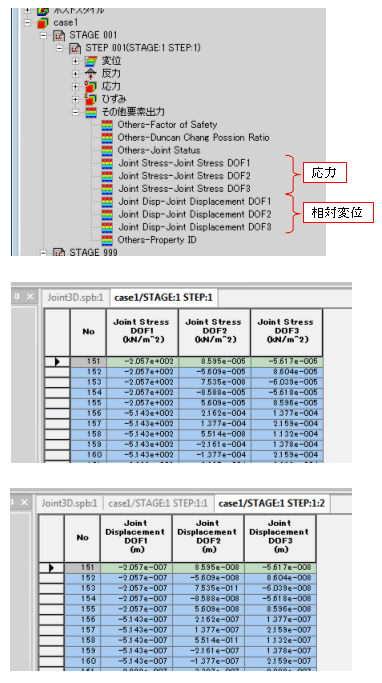The height and width of the screenshot is (683, 382).
Task: Open Joint Displacement DOF3 result icon
Action: (x=107, y=227)
